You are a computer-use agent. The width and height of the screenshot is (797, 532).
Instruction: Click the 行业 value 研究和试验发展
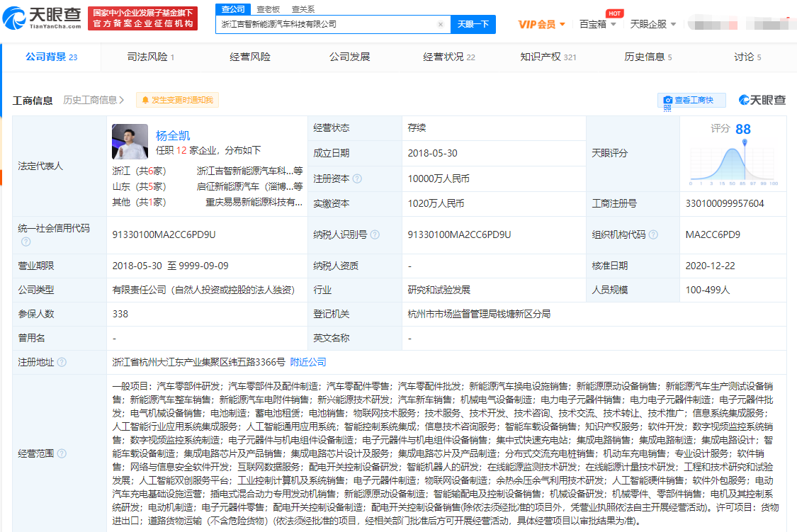(x=439, y=290)
